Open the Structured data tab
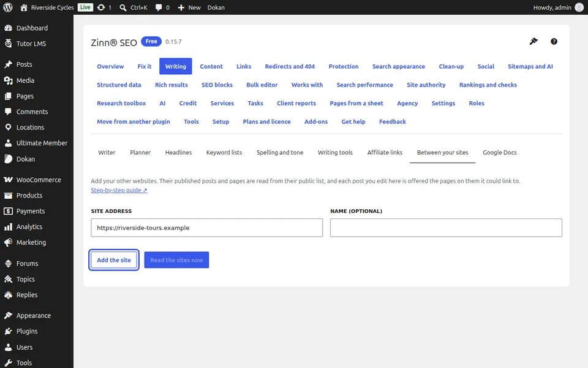 (119, 85)
